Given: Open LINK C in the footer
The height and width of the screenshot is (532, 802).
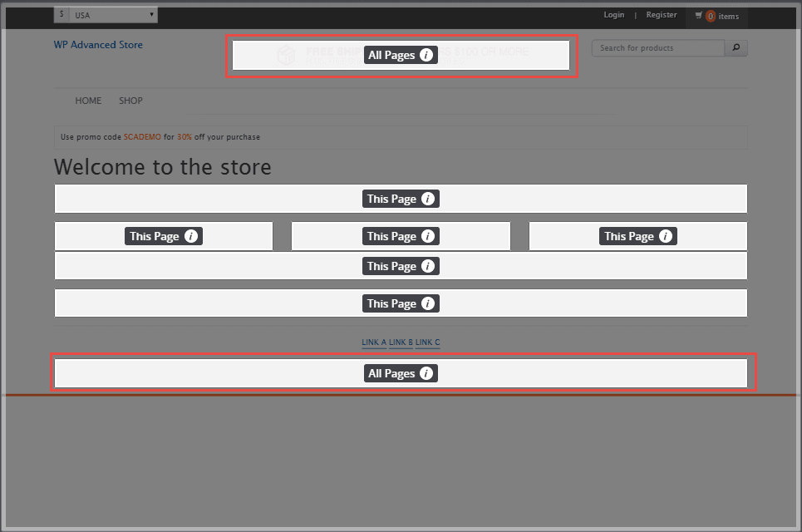Looking at the screenshot, I should 428,342.
